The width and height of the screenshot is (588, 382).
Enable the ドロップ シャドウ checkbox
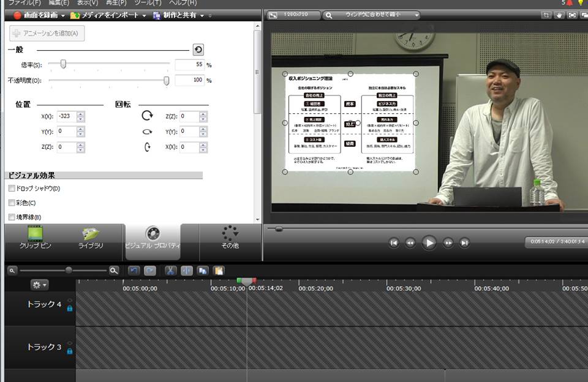point(12,189)
